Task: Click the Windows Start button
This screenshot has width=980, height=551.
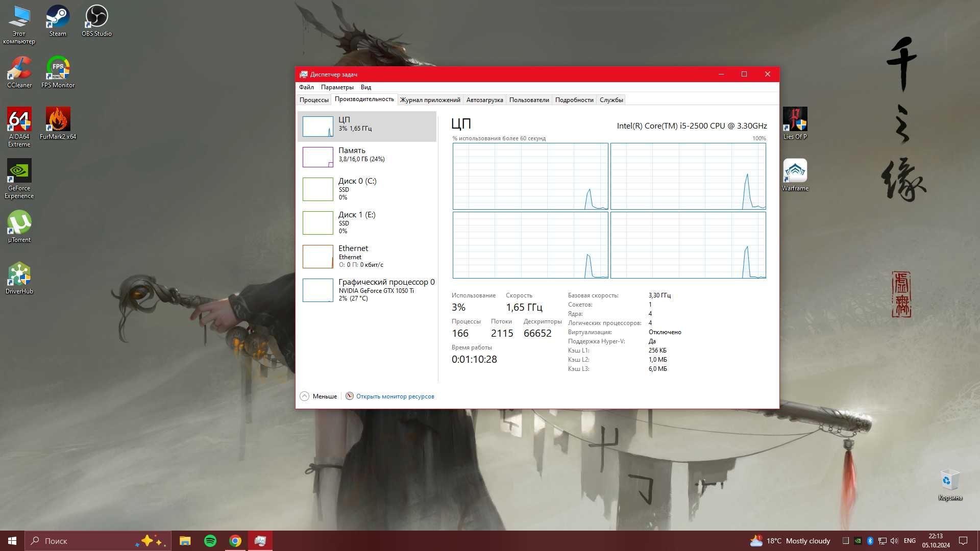Action: (12, 541)
